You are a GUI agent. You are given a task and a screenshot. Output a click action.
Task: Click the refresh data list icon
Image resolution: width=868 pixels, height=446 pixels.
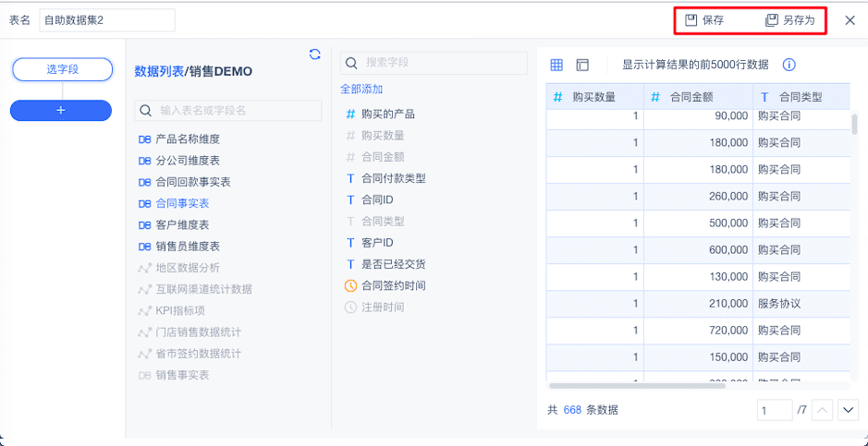pos(314,54)
